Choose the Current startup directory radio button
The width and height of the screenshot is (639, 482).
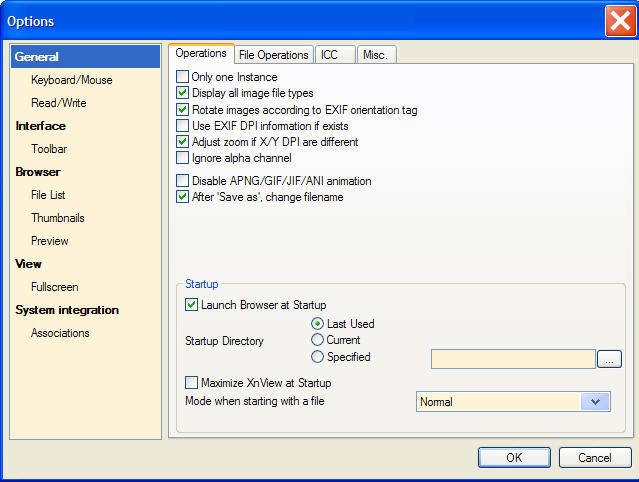[317, 340]
